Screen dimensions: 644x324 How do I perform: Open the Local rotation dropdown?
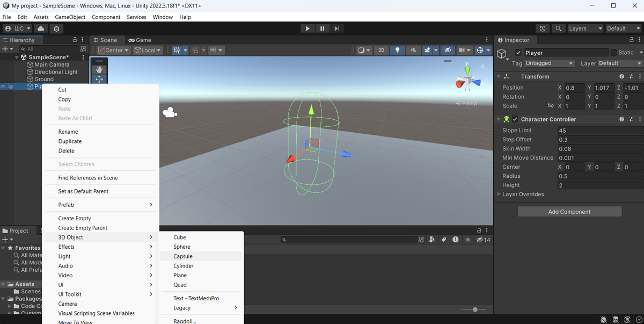148,50
